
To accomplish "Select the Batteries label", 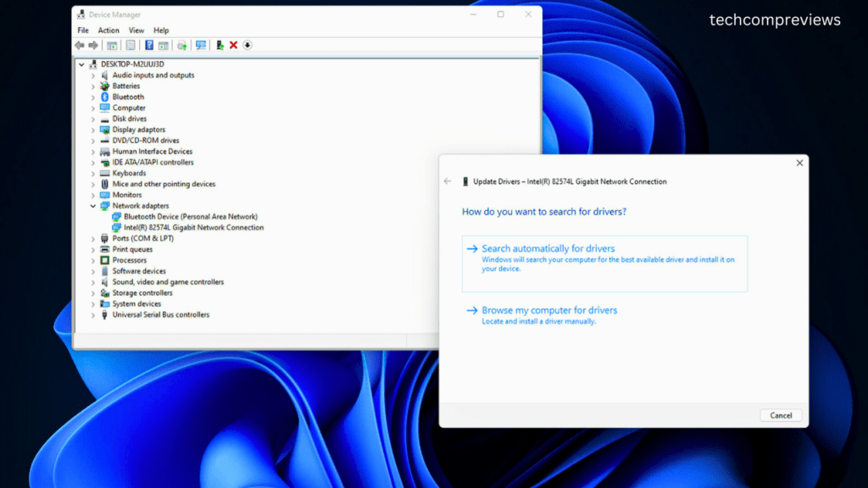I will click(126, 86).
